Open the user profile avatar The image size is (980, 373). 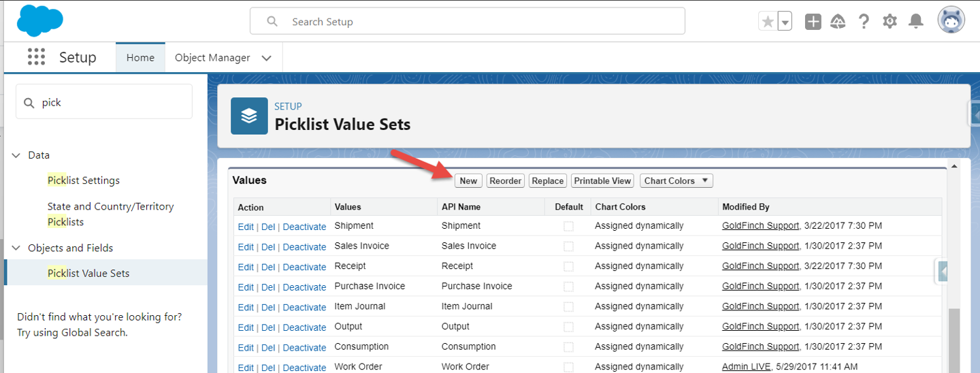point(951,20)
